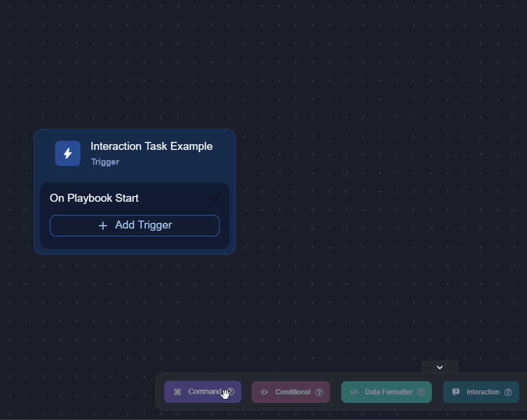This screenshot has width=527, height=420.
Task: Click the Trigger label under the node title
Action: 105,162
